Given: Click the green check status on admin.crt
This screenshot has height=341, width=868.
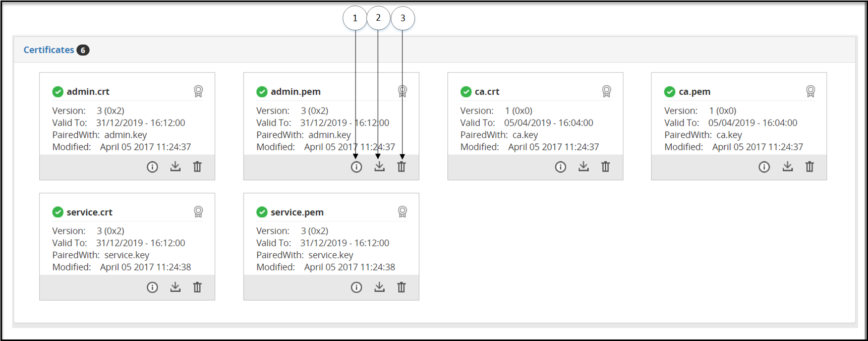Looking at the screenshot, I should 58,92.
